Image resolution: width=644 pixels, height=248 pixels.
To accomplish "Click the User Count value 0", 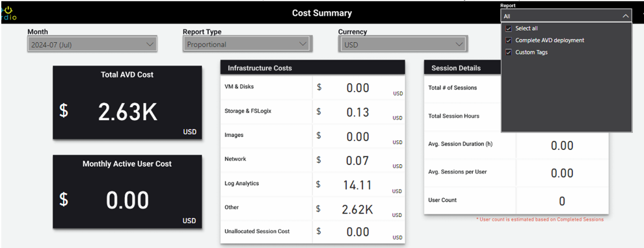I will 562,201.
